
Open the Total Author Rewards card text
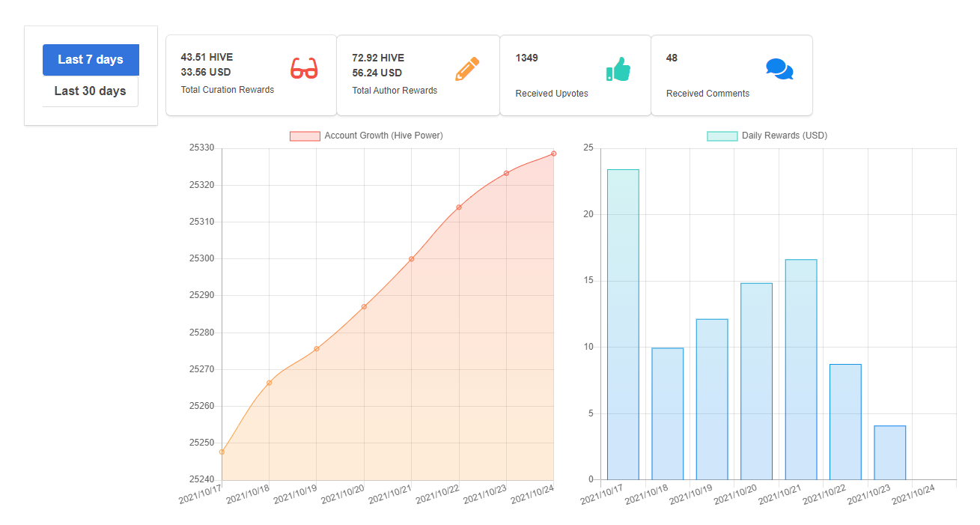[x=395, y=91]
